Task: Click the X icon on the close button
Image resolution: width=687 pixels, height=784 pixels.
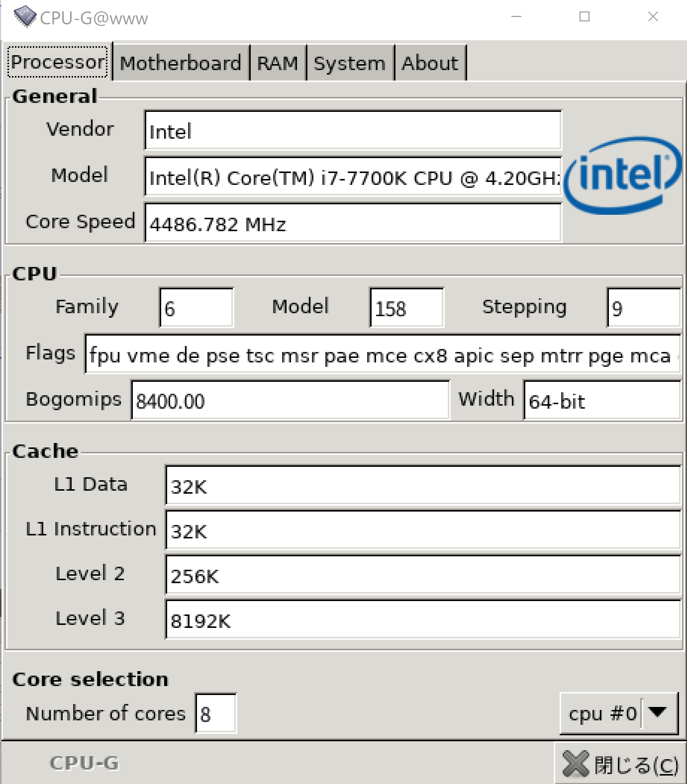Action: click(x=576, y=764)
